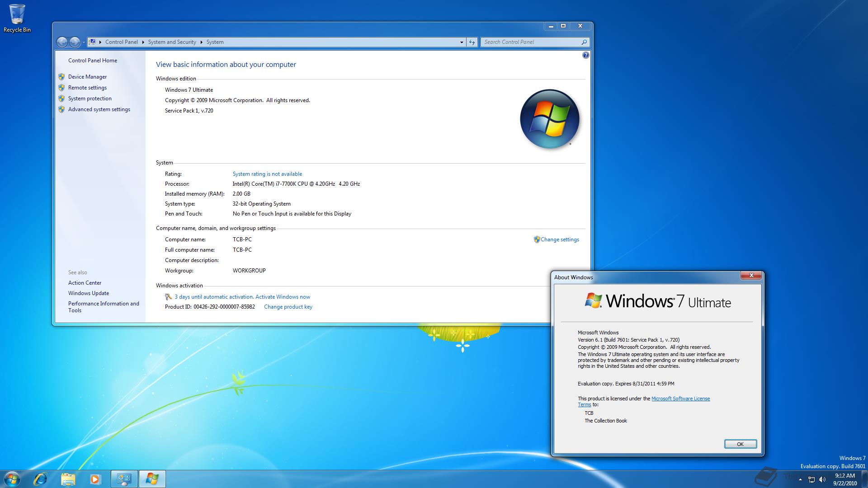This screenshot has height=488, width=868.
Task: Open the address bar history dropdown
Action: (x=462, y=42)
